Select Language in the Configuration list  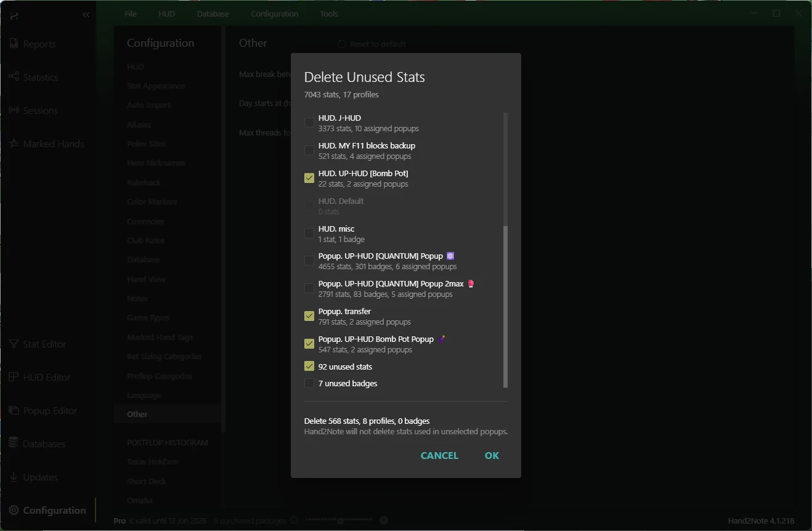(x=144, y=395)
